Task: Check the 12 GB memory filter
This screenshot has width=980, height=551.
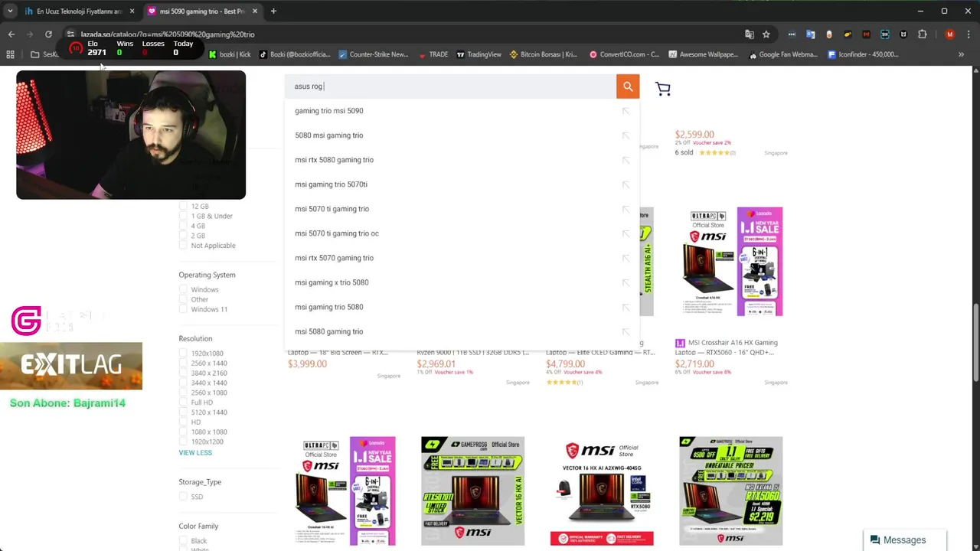Action: pos(183,207)
